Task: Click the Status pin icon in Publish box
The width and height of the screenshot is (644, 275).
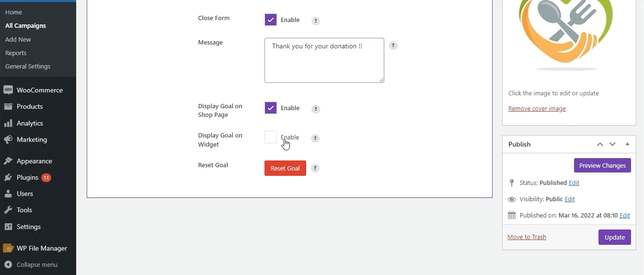Action: (512, 183)
